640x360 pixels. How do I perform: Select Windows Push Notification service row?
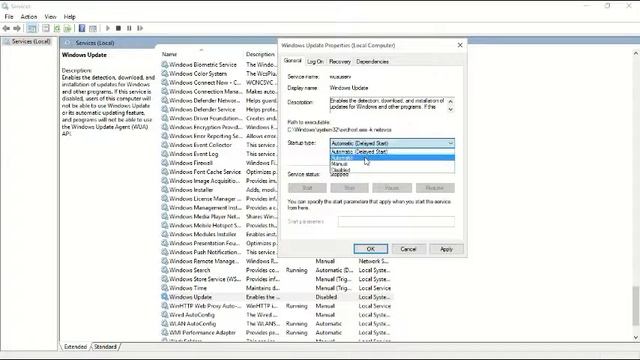(219, 252)
